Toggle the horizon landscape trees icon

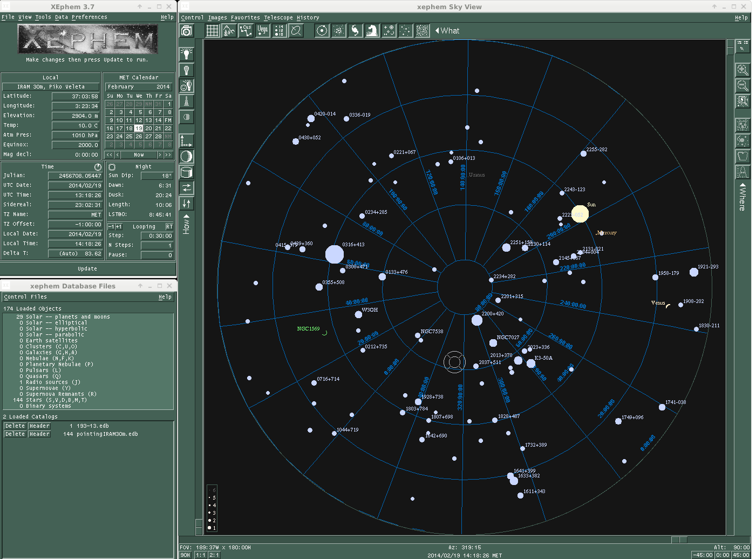click(x=229, y=31)
